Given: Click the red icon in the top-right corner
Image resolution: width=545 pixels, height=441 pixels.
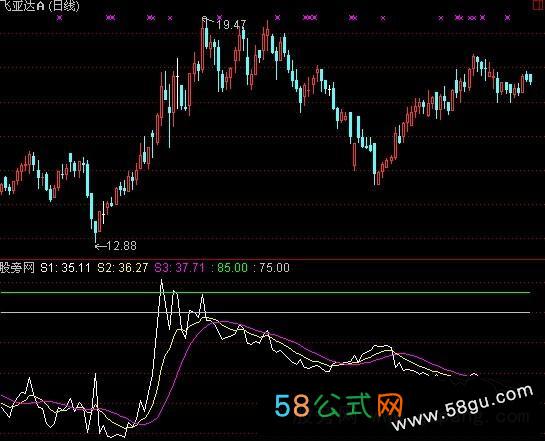Looking at the screenshot, I should click(537, 6).
